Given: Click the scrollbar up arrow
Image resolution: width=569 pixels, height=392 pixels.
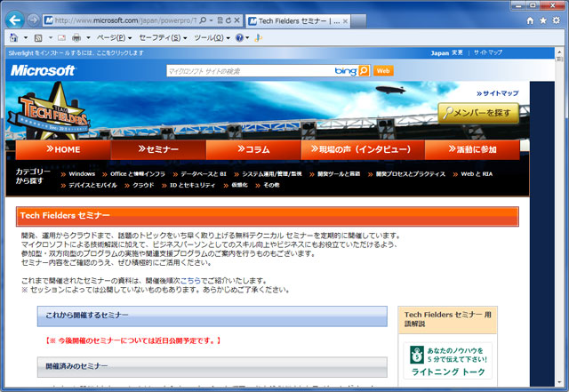Looking at the screenshot, I should point(559,52).
